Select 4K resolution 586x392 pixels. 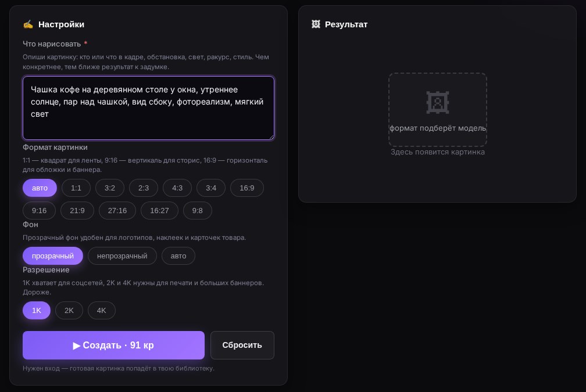(102, 310)
